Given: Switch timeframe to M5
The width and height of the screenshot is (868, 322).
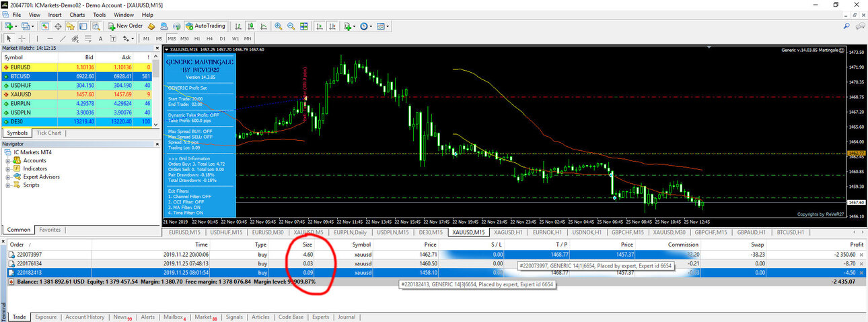Looking at the screenshot, I should [159, 38].
